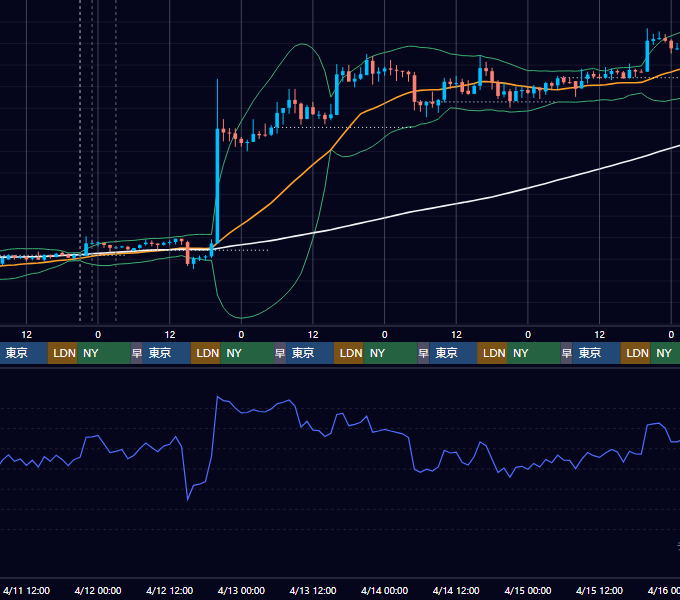Click the LDN session block on 4/14 evening

[x=492, y=353]
